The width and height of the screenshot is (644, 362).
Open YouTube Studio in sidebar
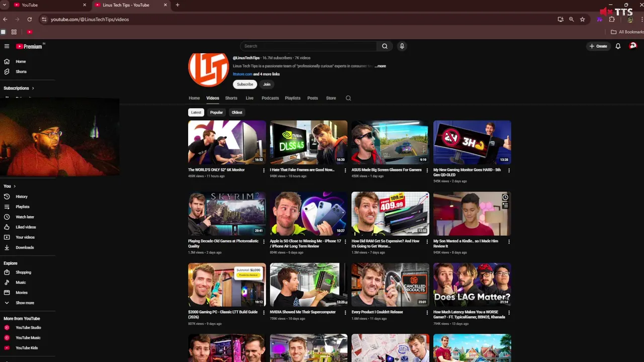coord(28,328)
